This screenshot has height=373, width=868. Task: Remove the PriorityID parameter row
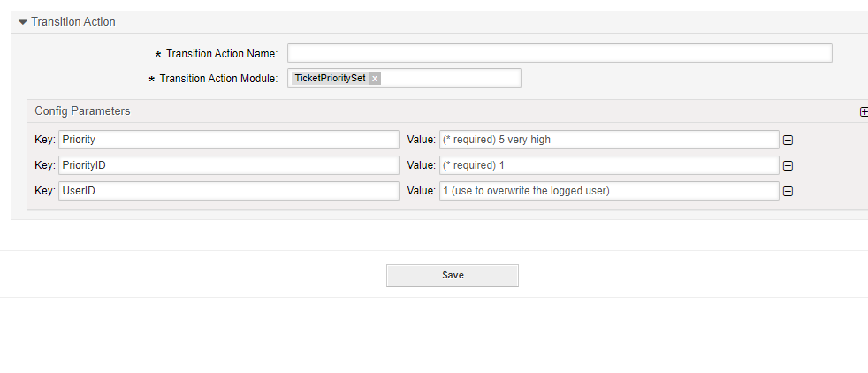[788, 165]
